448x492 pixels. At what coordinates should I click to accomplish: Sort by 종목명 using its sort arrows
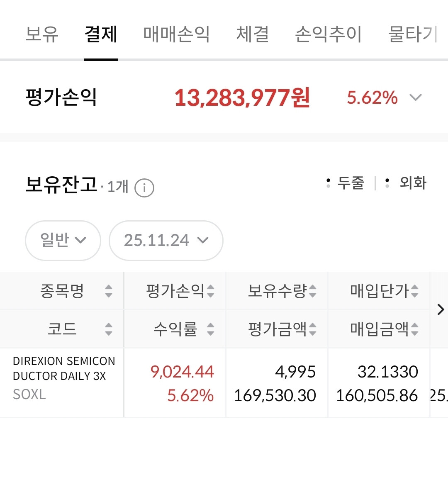(109, 291)
